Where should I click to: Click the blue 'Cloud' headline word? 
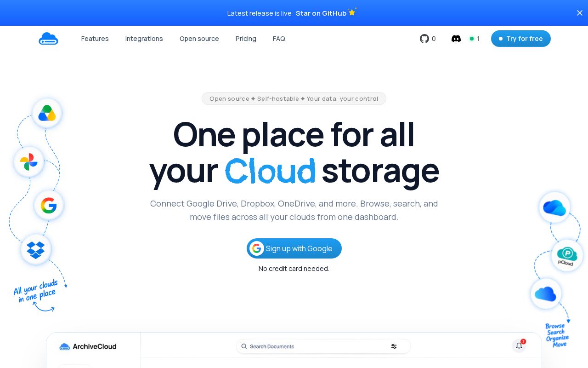tap(270, 170)
